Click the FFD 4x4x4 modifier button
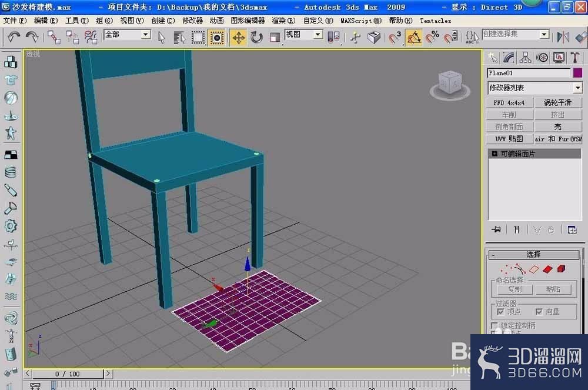 [x=509, y=103]
